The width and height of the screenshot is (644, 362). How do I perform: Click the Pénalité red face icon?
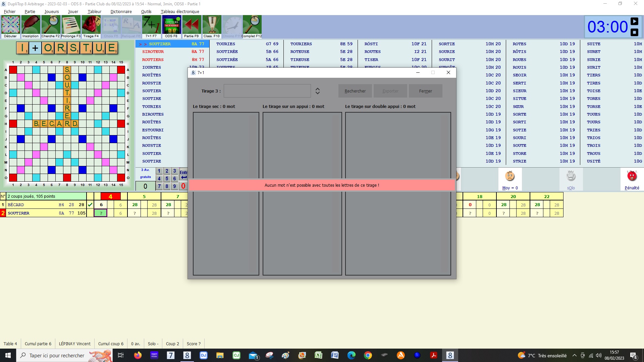(x=632, y=177)
